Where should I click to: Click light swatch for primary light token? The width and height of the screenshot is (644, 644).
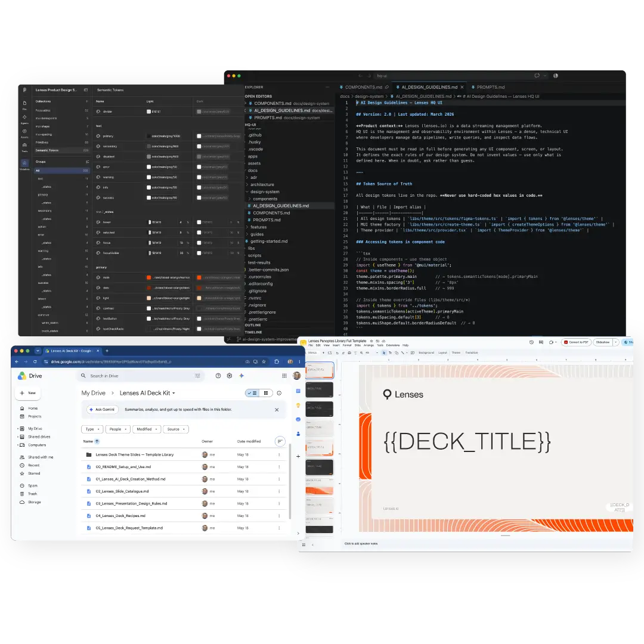(148, 298)
